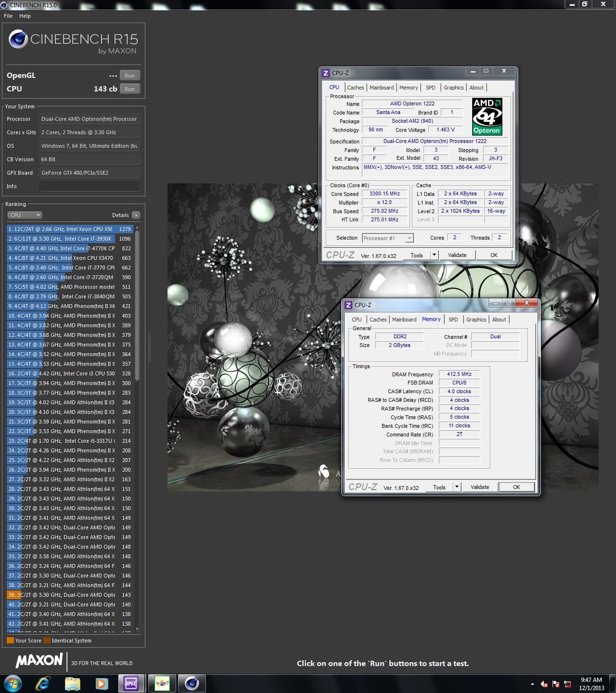Select ranking row 23 Core i5-3317U
The image size is (616, 693).
(70, 441)
